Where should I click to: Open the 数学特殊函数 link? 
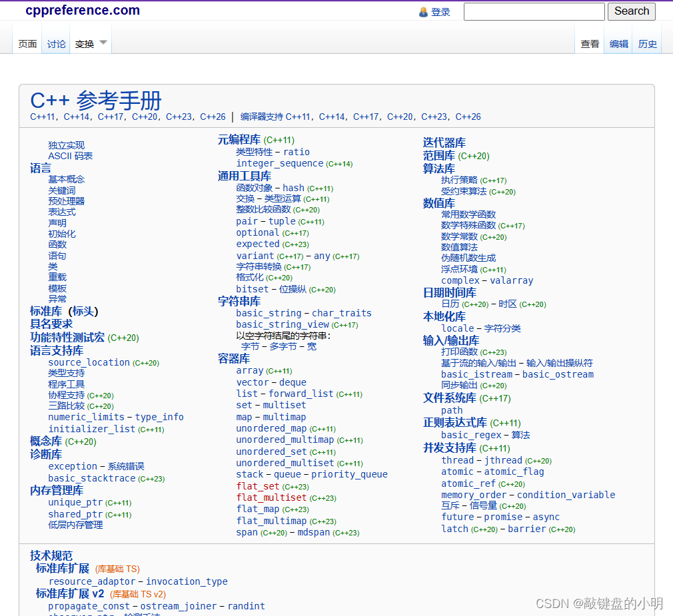coord(468,225)
